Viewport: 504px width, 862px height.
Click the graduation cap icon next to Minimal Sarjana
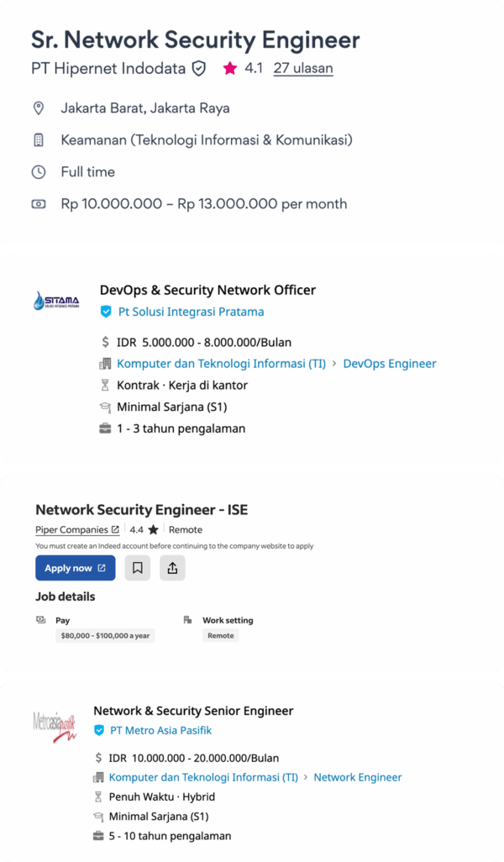(x=106, y=407)
